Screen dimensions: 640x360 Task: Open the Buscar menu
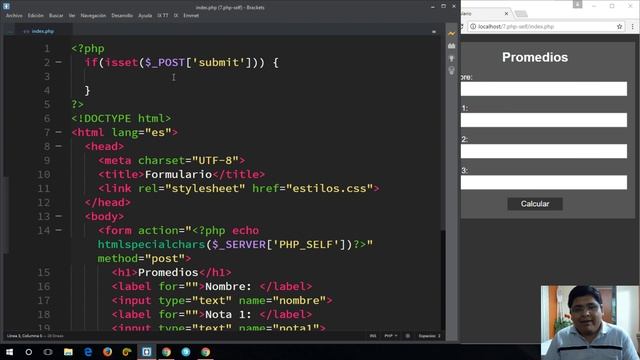point(56,16)
